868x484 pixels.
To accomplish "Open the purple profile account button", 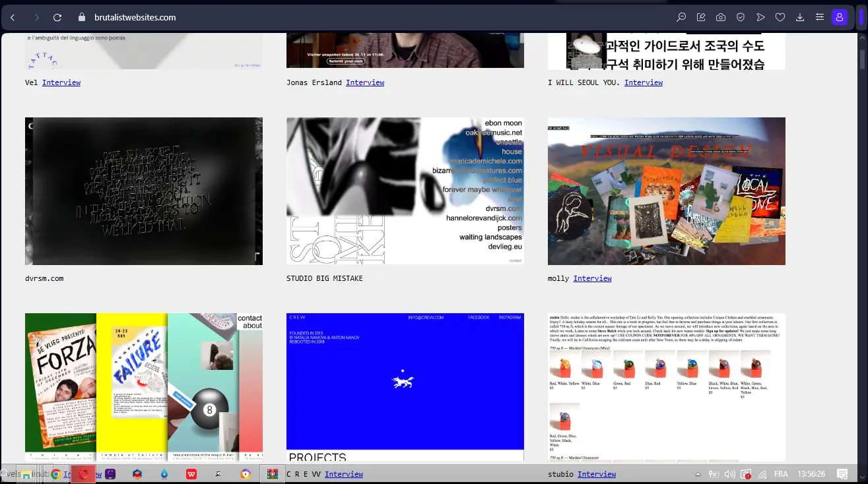I will pos(839,17).
